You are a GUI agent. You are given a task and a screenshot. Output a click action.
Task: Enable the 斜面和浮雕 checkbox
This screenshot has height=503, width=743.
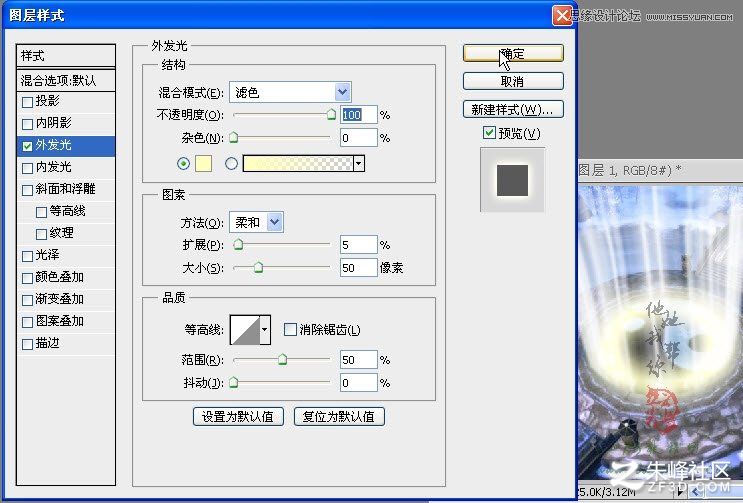pyautogui.click(x=27, y=190)
